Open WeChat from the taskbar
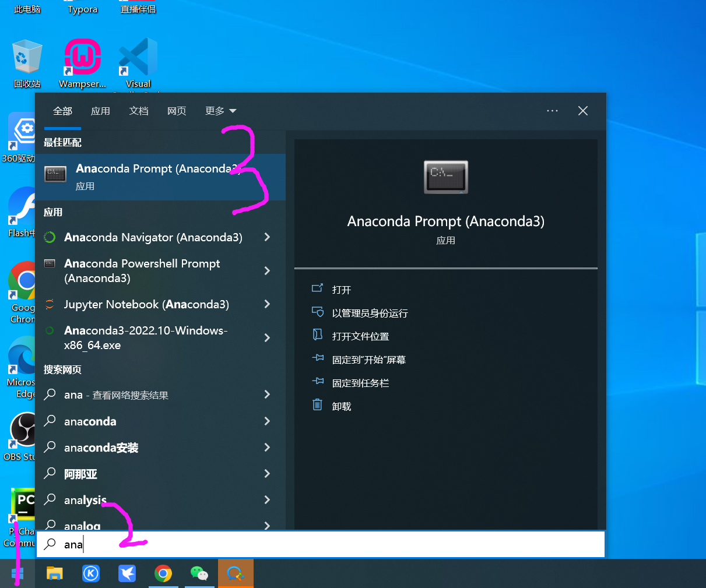 199,574
